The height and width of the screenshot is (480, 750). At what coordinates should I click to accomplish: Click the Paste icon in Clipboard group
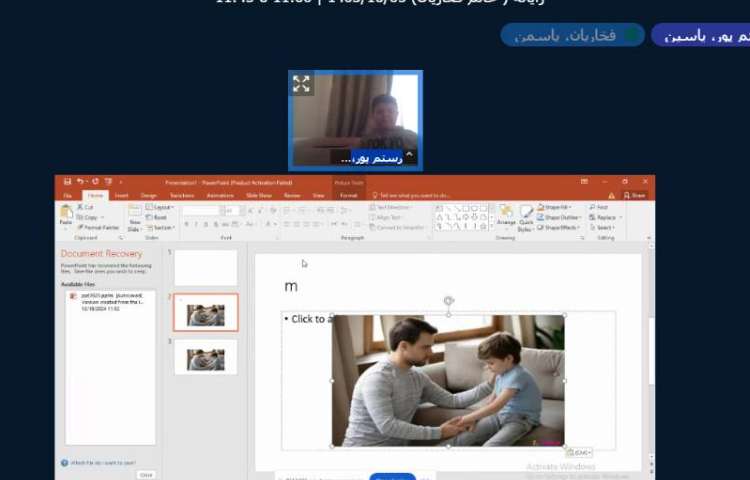click(66, 214)
